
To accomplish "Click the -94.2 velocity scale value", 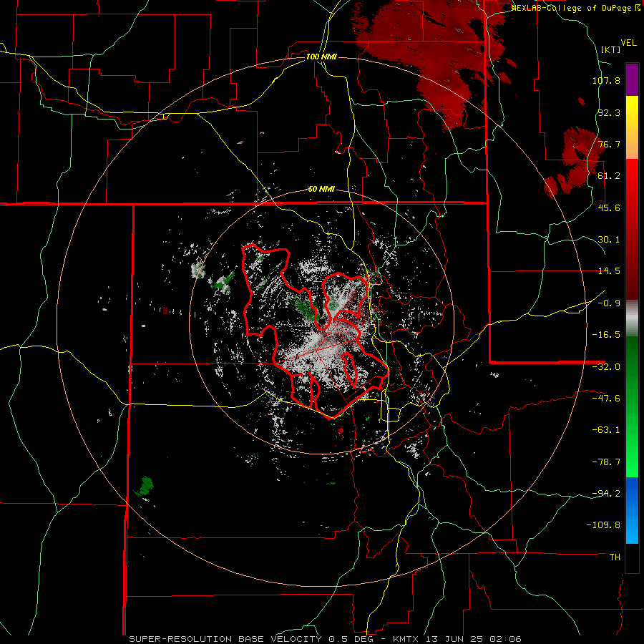I will (606, 494).
